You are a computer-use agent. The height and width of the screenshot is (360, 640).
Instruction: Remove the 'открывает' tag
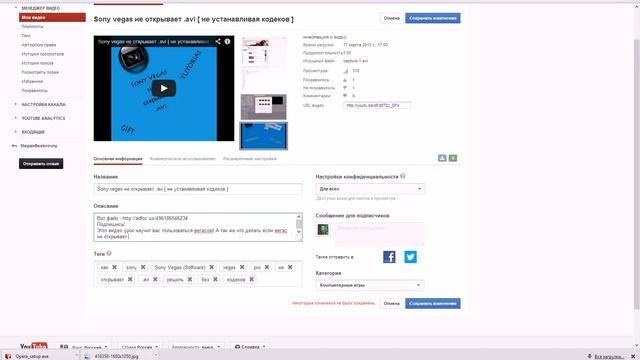pos(130,279)
